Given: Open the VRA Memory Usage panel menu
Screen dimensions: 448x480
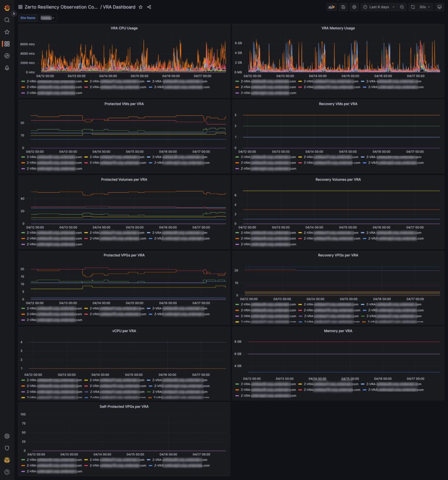Looking at the screenshot, I should (338, 28).
